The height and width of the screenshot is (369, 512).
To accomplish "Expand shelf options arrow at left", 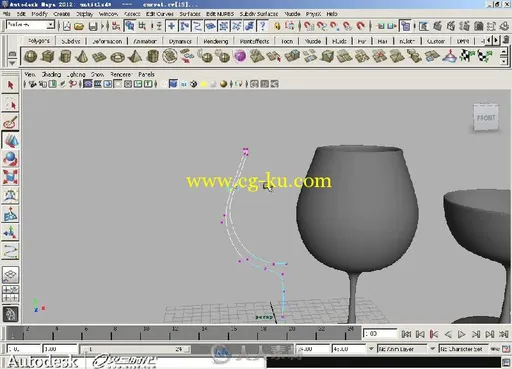I will pyautogui.click(x=12, y=63).
